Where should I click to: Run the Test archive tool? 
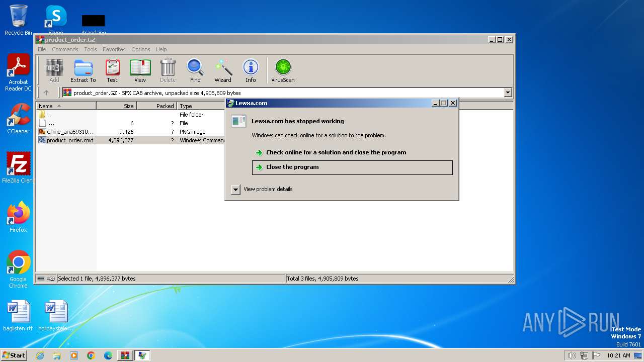click(112, 70)
